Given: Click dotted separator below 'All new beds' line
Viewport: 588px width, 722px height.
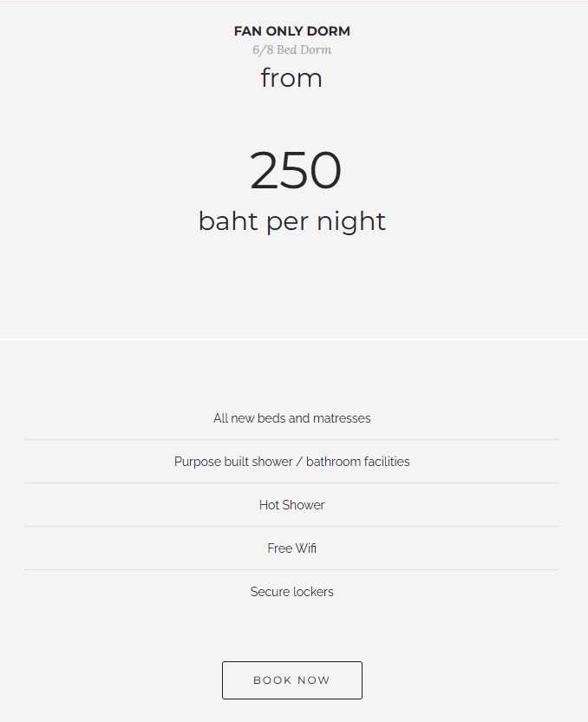Looking at the screenshot, I should click(292, 440).
